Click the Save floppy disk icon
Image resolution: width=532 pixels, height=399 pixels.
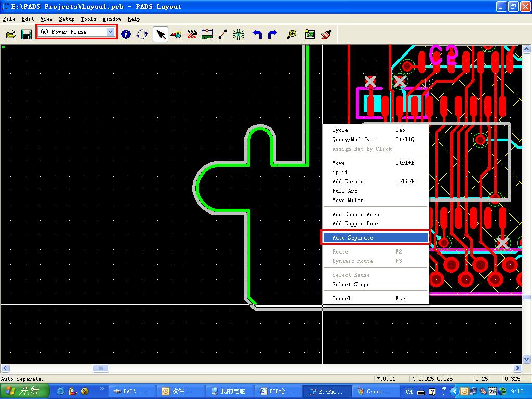click(x=26, y=34)
